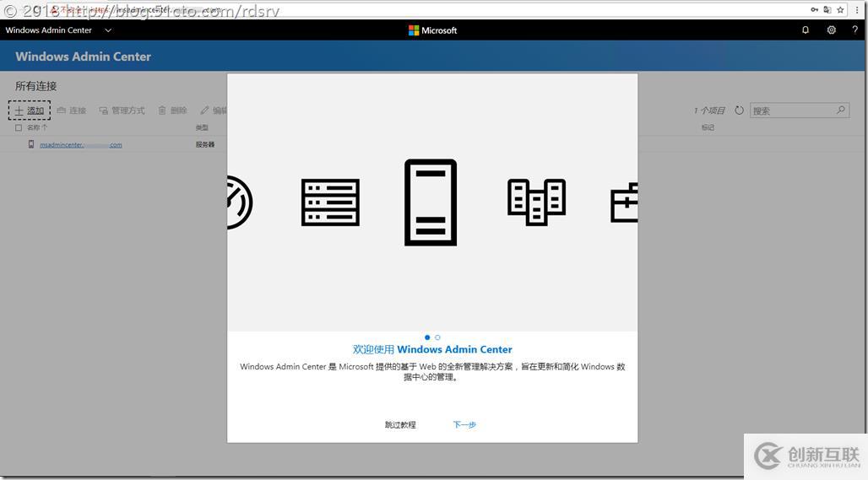Click the Windows Admin Center blue header title
Screen dimensions: 868x480
83,57
